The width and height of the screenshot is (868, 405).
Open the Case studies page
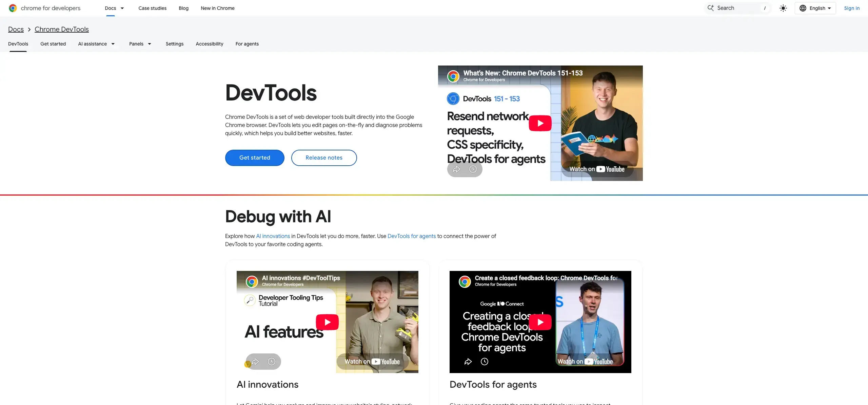click(152, 8)
